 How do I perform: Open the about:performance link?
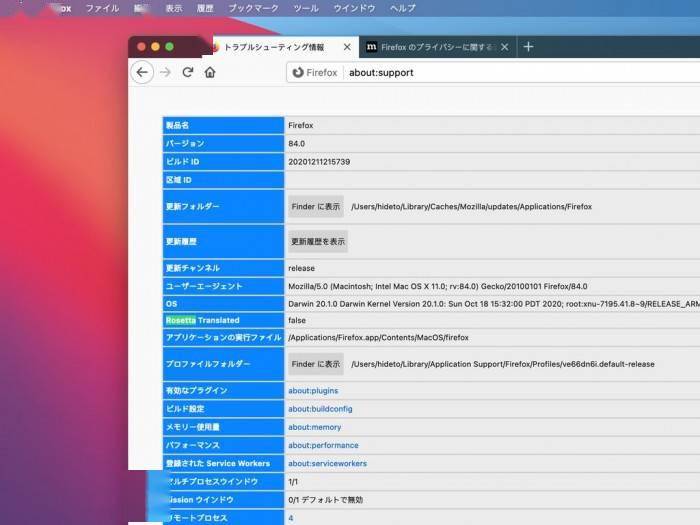(323, 445)
